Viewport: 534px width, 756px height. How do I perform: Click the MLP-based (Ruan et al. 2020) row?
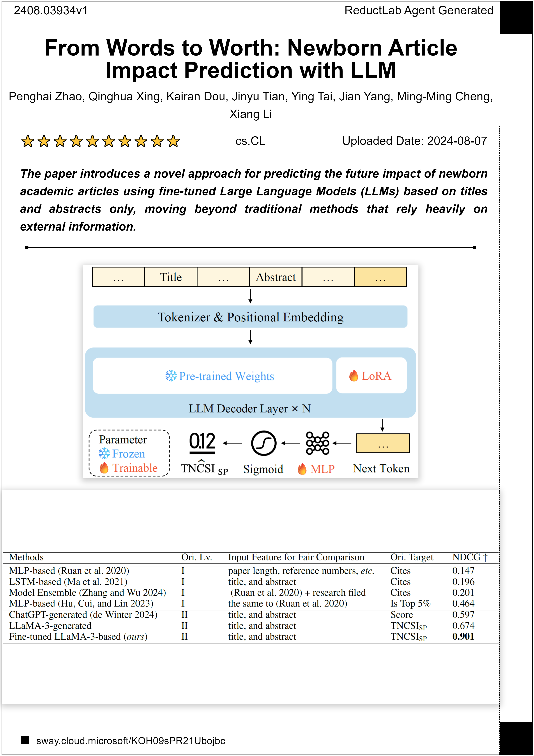click(x=250, y=571)
